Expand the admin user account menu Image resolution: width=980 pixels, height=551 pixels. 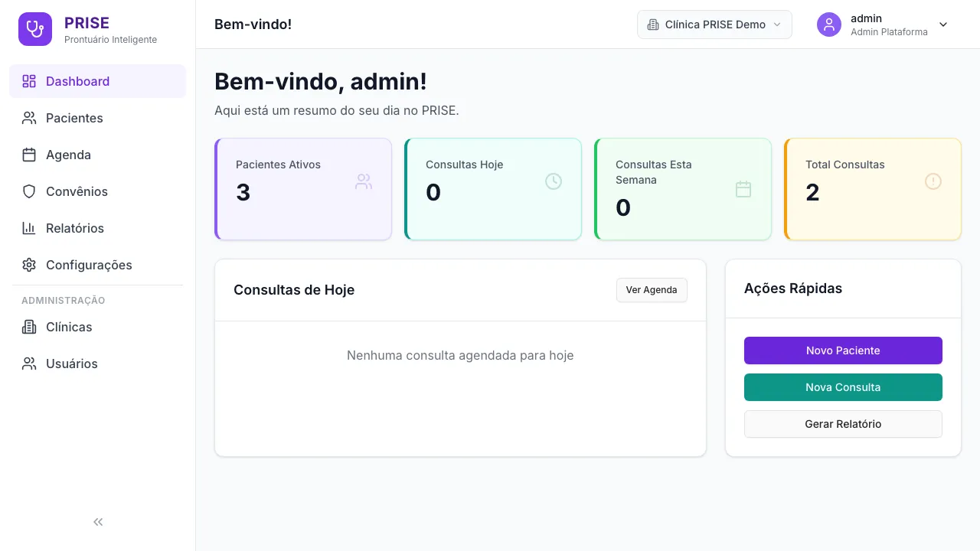[884, 24]
